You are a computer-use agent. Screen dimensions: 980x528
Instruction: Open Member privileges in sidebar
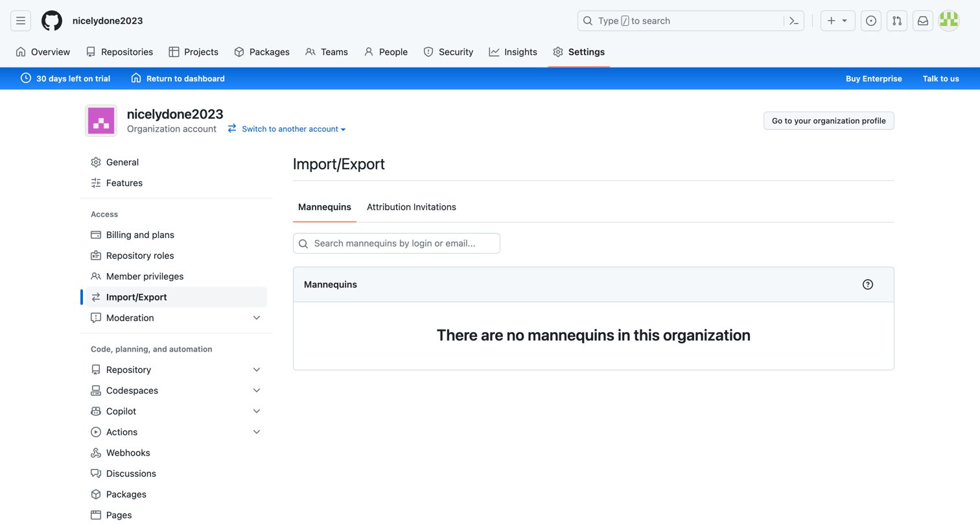(x=176, y=276)
